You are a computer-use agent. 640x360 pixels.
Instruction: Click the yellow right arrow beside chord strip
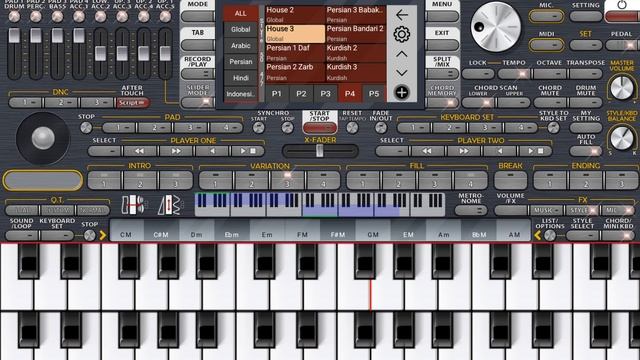(x=102, y=235)
